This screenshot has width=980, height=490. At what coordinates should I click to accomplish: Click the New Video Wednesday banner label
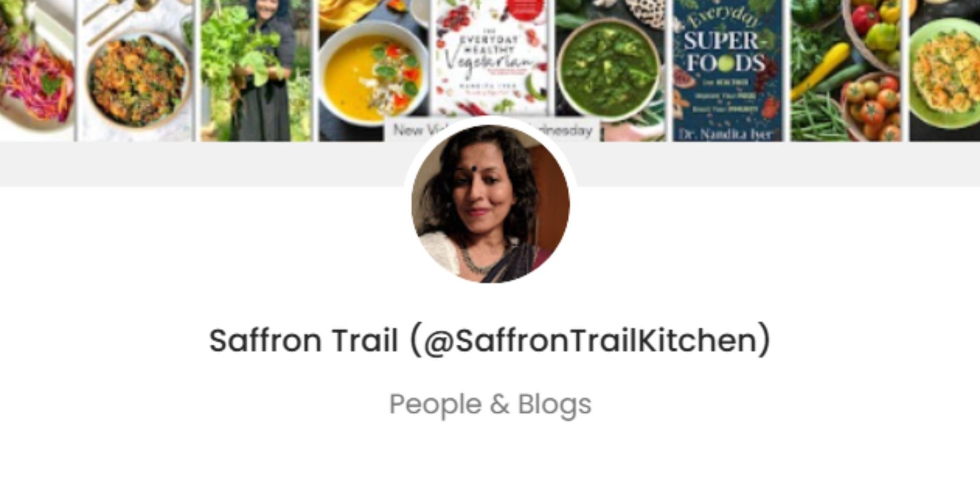point(492,130)
